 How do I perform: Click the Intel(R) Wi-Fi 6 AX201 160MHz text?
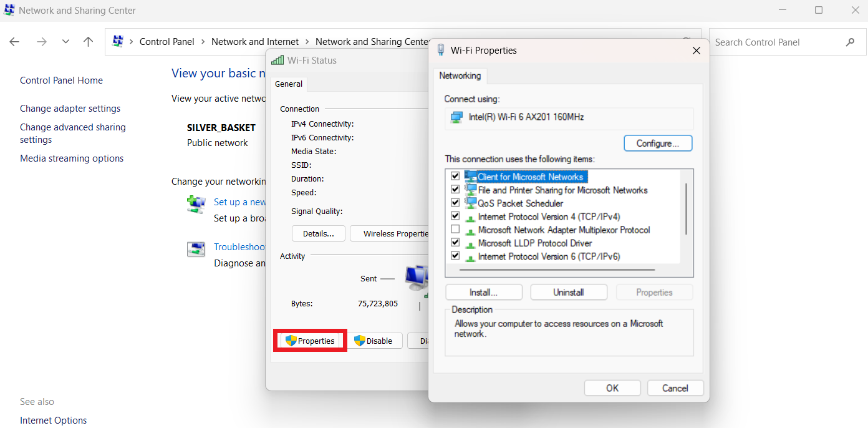coord(526,117)
